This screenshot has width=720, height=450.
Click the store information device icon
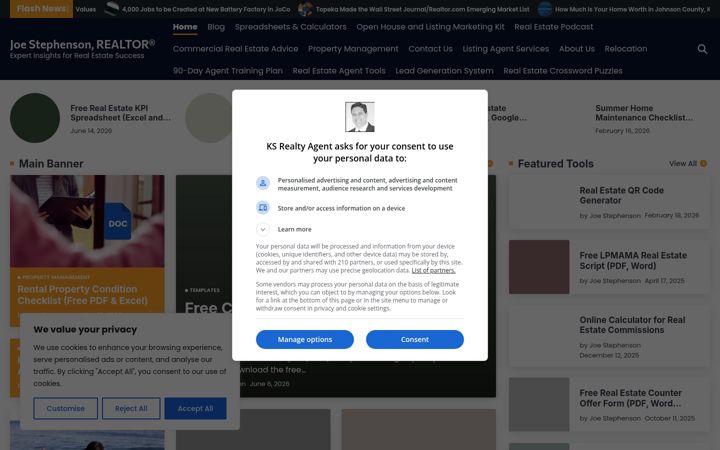coord(263,208)
